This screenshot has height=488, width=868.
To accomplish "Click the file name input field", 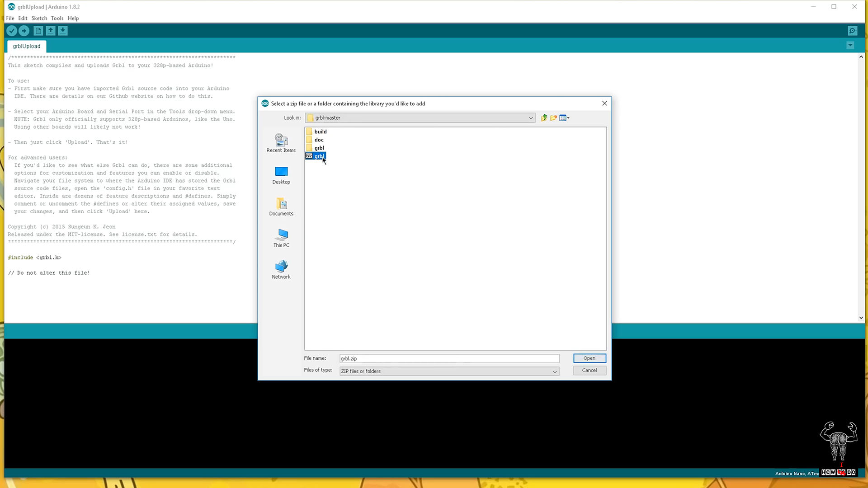I will 448,358.
